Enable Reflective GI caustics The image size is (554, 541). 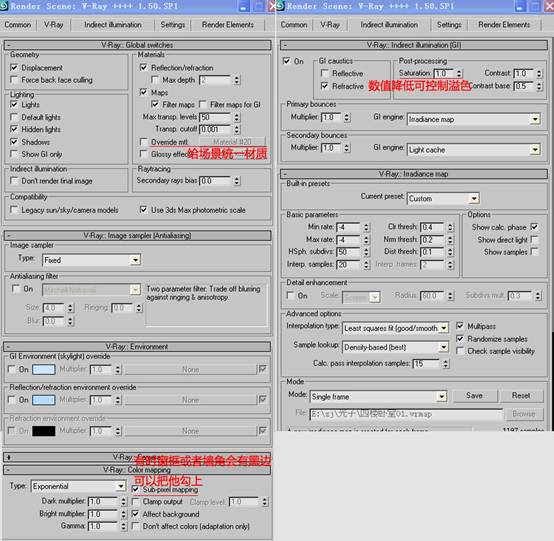[x=324, y=73]
